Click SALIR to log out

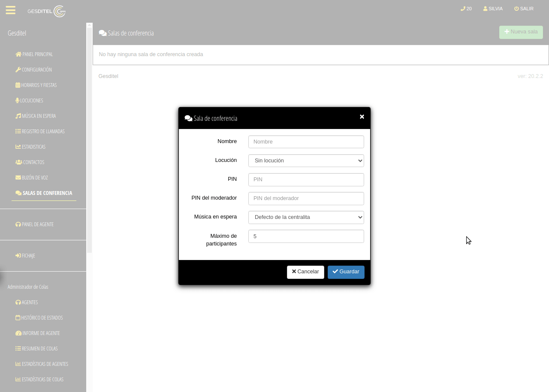point(524,9)
